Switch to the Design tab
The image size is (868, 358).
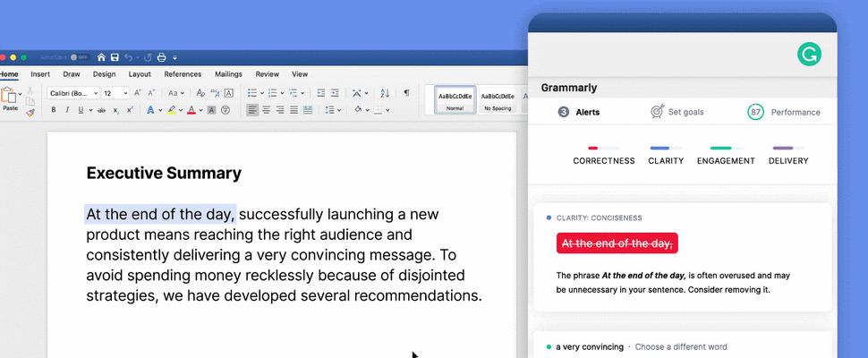[x=104, y=74]
